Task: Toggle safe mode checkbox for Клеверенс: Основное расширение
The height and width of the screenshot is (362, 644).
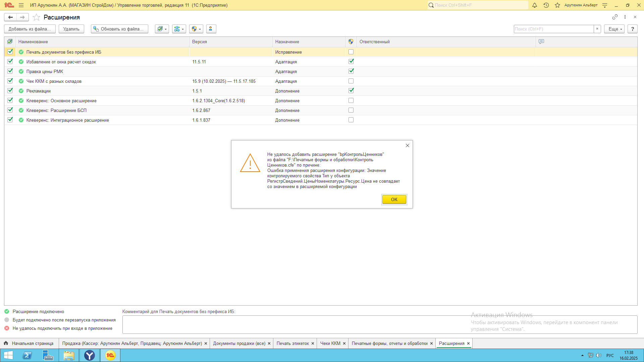Action: click(x=351, y=101)
